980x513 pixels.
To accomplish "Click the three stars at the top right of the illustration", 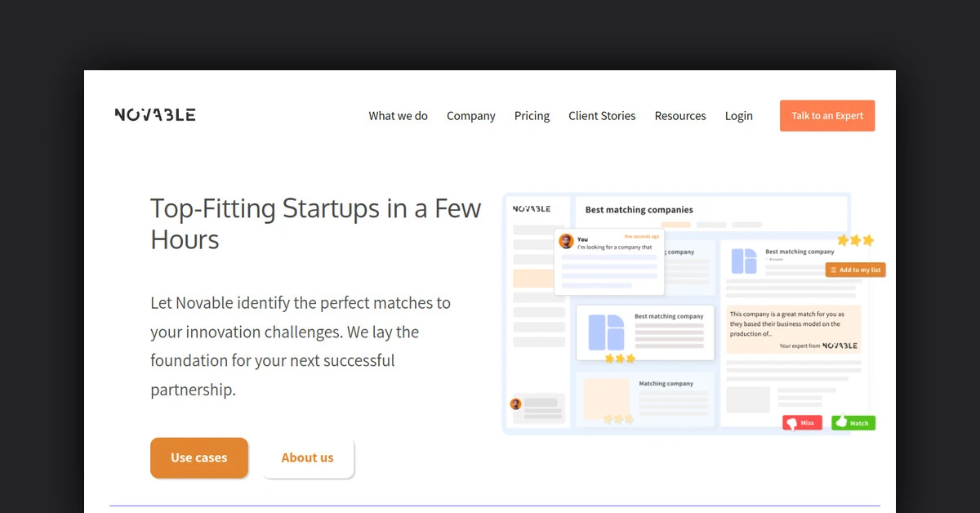I will [x=855, y=240].
